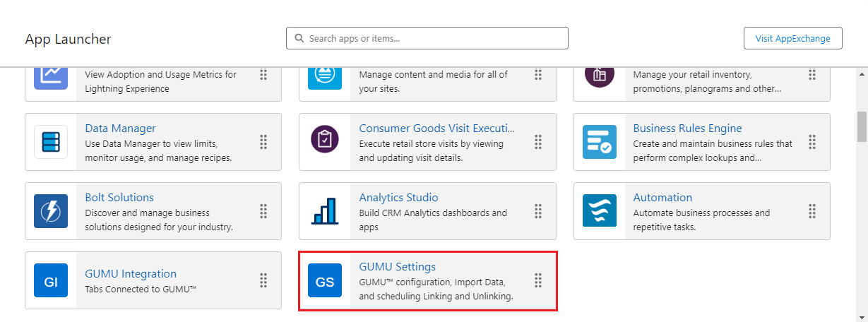This screenshot has width=868, height=322.
Task: Click the Analytics Studio bar chart icon
Action: [325, 211]
